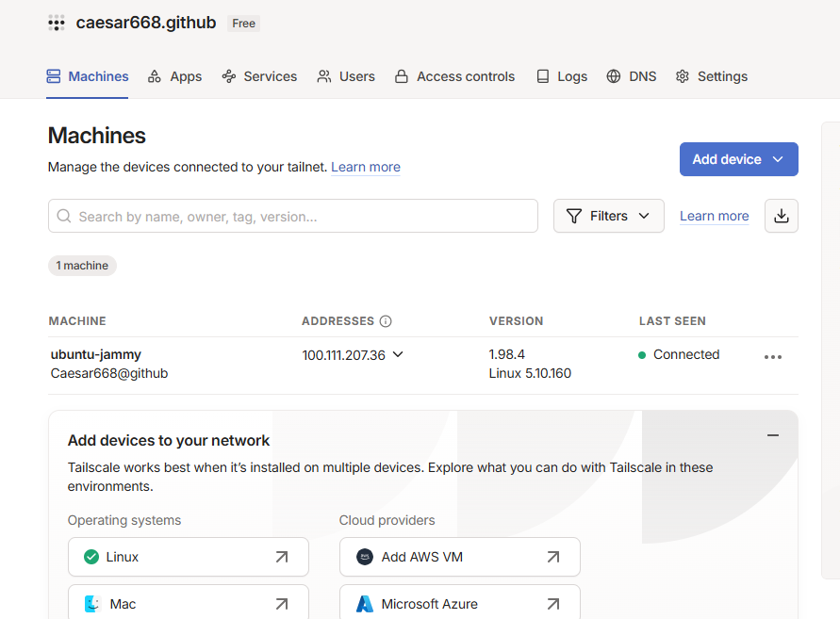Screen dimensions: 840x619
Task: Click the caesar668.github tailnet name
Action: pos(146,23)
